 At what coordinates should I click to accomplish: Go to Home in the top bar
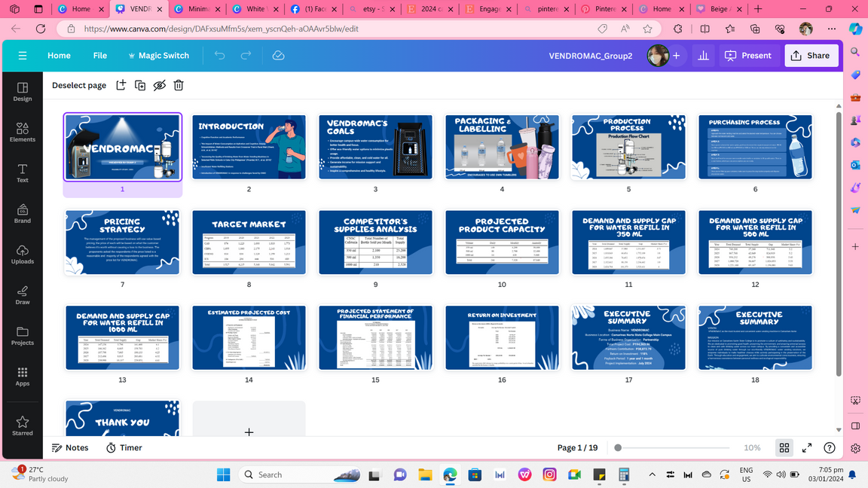click(59, 56)
